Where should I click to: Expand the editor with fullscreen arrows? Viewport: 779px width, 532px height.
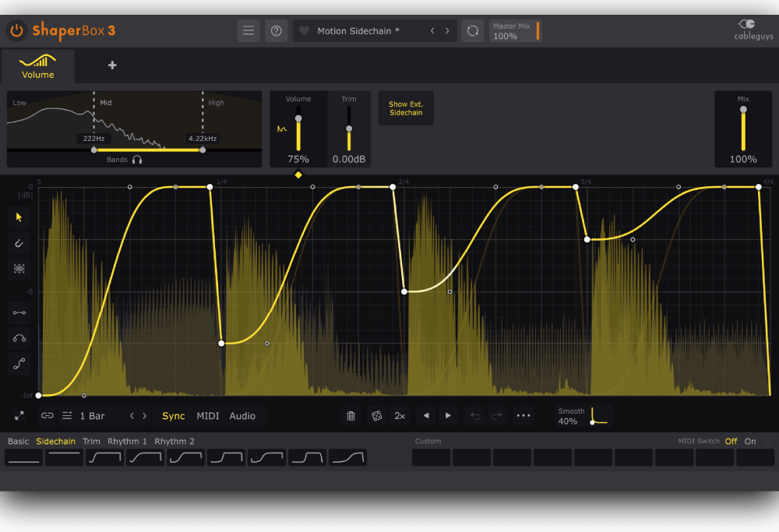coord(19,416)
